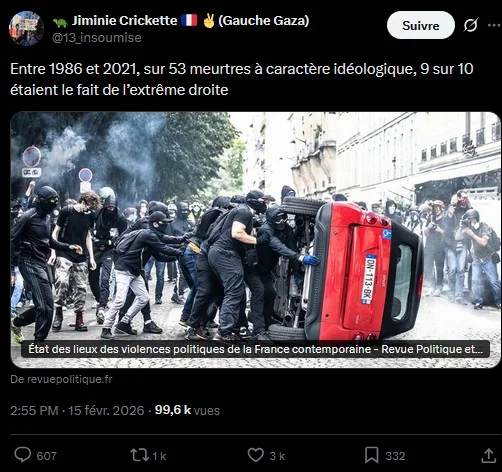The image size is (502, 472).
Task: Click the 332 bookmarks count
Action: pyautogui.click(x=395, y=456)
